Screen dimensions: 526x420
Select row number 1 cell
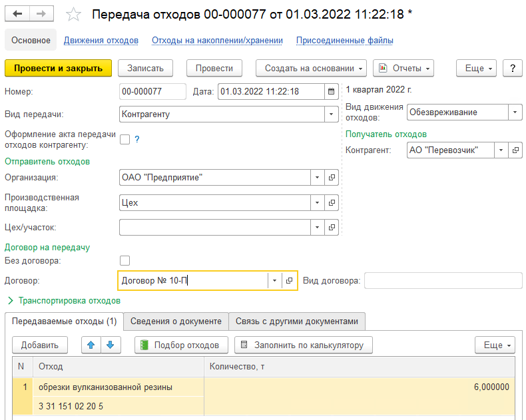[x=23, y=397]
